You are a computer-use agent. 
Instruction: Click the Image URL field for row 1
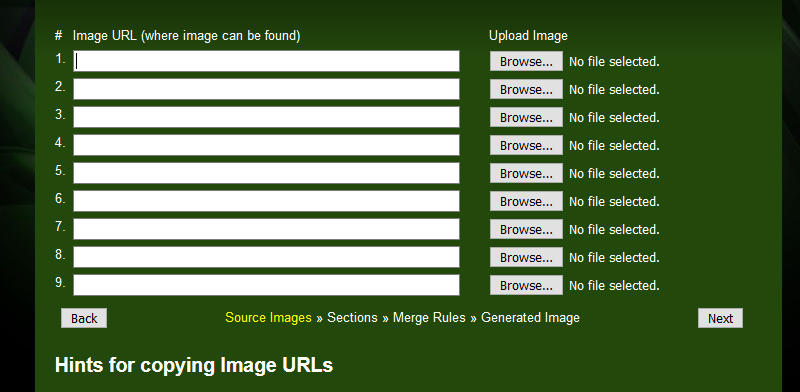coord(266,61)
